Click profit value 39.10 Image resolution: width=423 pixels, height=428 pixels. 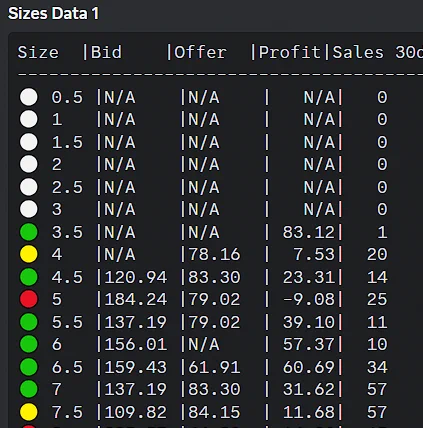[309, 322]
